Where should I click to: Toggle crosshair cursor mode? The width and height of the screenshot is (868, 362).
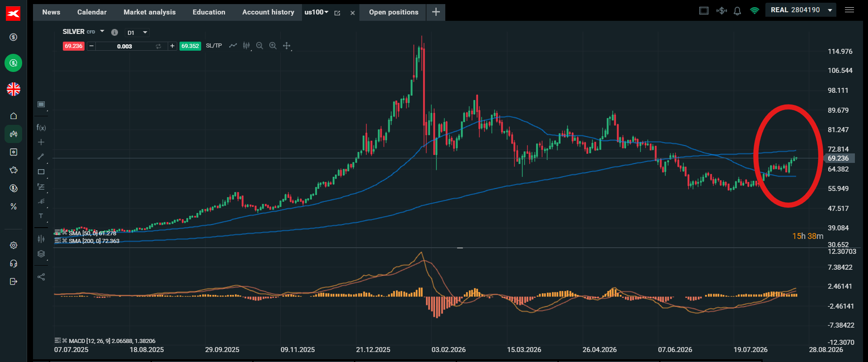click(41, 142)
